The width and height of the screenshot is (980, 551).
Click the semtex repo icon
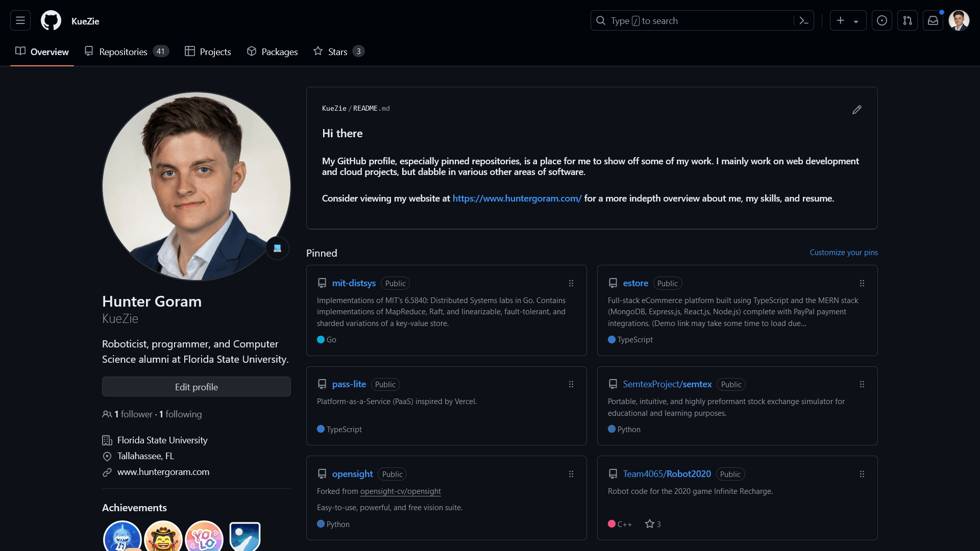click(x=613, y=384)
